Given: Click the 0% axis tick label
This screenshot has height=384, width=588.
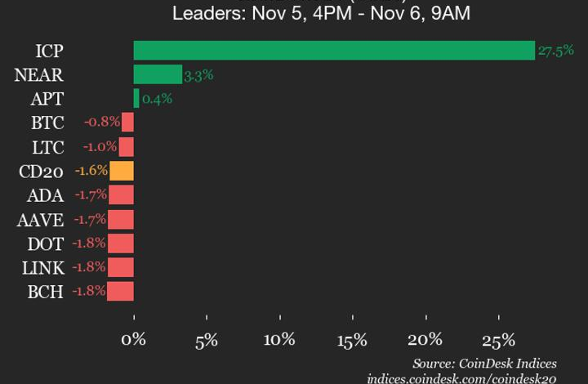Looking at the screenshot, I should (134, 340).
